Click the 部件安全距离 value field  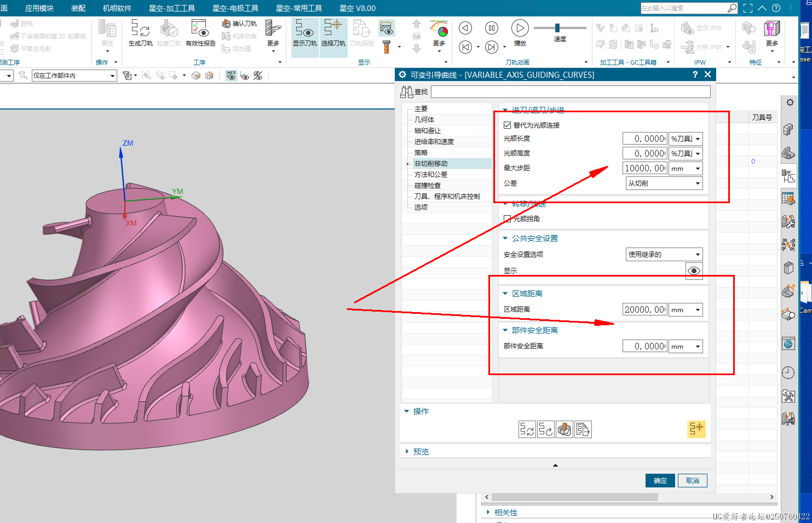click(x=645, y=346)
